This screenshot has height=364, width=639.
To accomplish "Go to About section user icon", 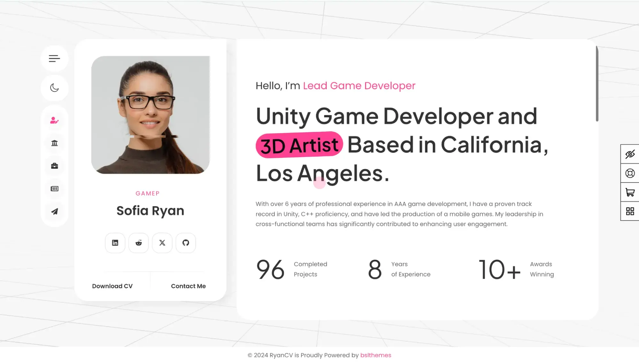I will pyautogui.click(x=54, y=120).
